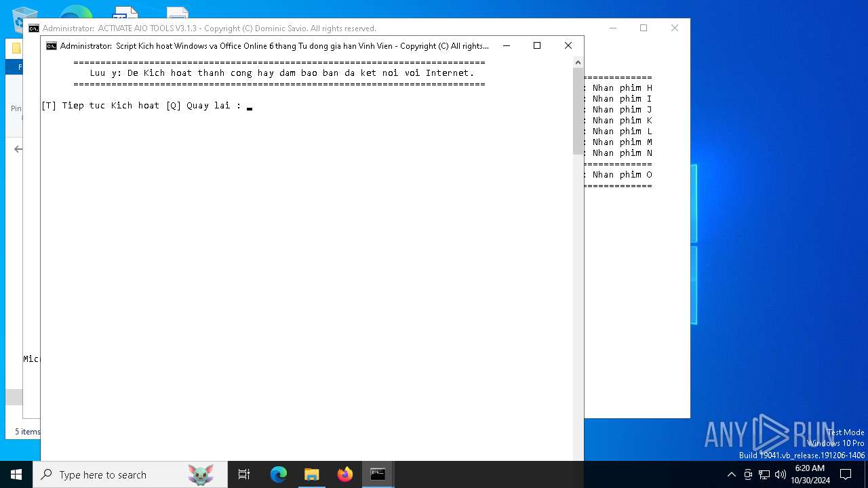Click the console vertical scrollbar thumb
Screen dimensions: 868x488
578,112
